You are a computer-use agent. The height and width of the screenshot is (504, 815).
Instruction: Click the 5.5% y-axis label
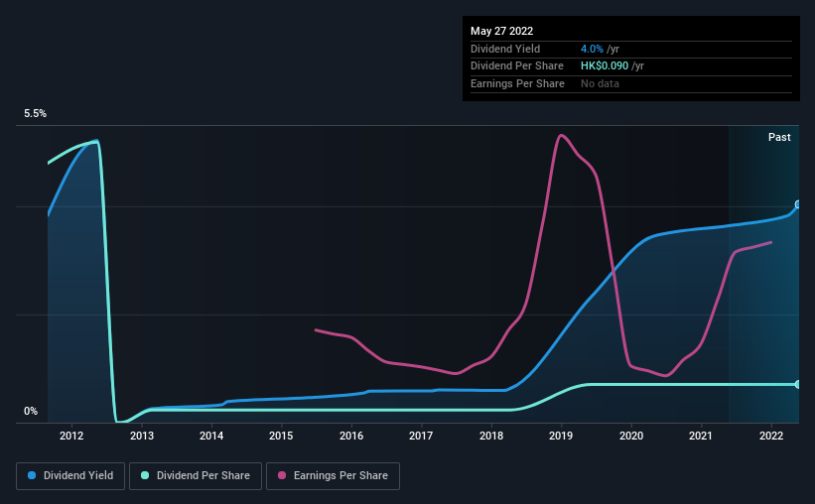pyautogui.click(x=36, y=114)
